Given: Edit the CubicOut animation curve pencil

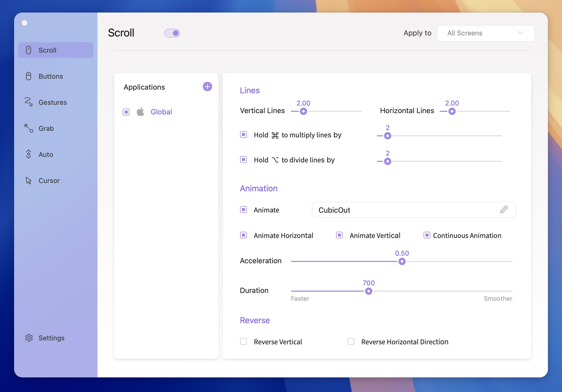Looking at the screenshot, I should pos(504,210).
